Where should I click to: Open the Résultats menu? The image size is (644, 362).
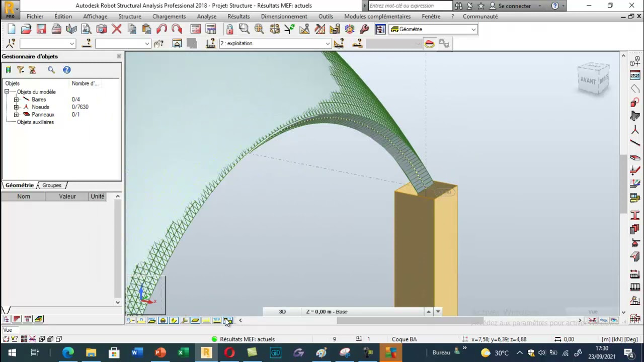click(238, 16)
